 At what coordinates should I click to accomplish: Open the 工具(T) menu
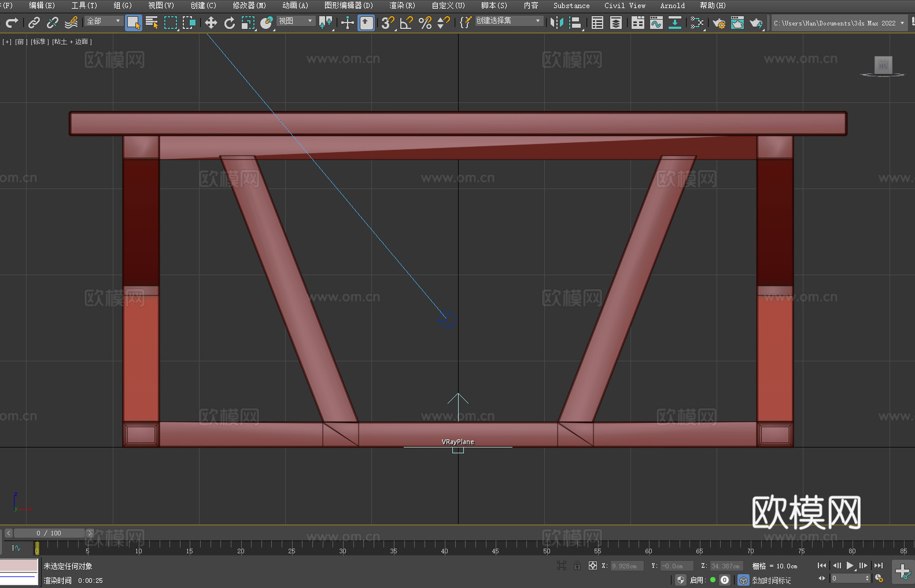click(x=84, y=5)
